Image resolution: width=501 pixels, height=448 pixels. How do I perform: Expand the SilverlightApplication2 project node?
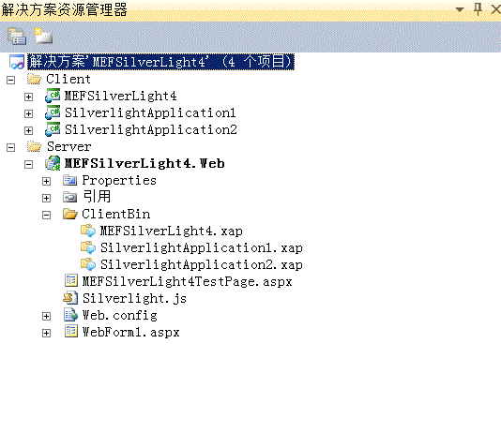pyautogui.click(x=29, y=131)
